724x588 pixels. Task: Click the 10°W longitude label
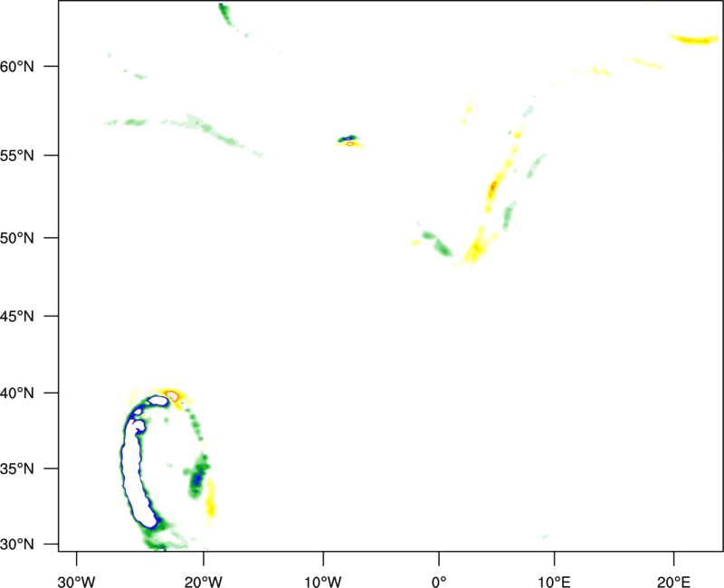(323, 582)
